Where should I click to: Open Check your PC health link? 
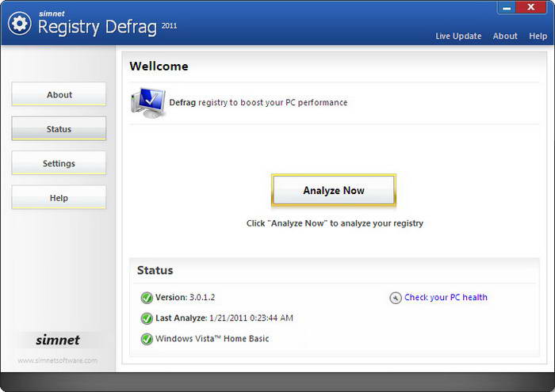tap(446, 297)
